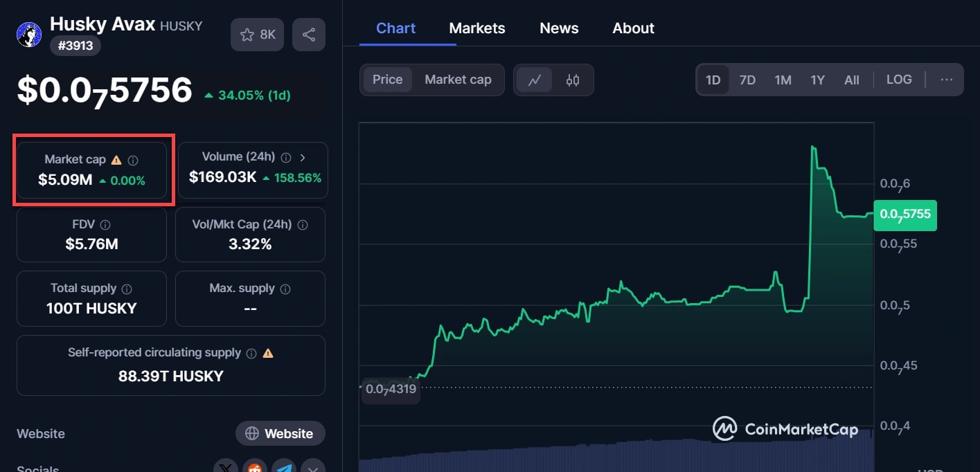Screen dimensions: 980x472
Task: Click the 0.0₇5755 current price chart label
Action: pyautogui.click(x=905, y=215)
